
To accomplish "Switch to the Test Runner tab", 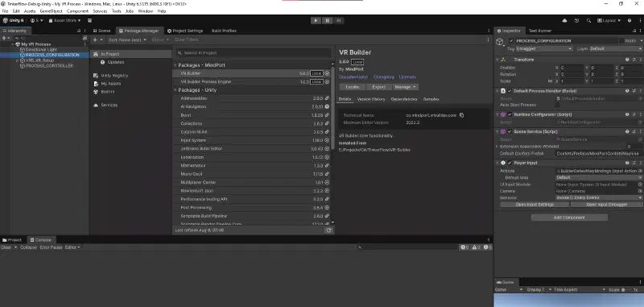I will (539, 31).
